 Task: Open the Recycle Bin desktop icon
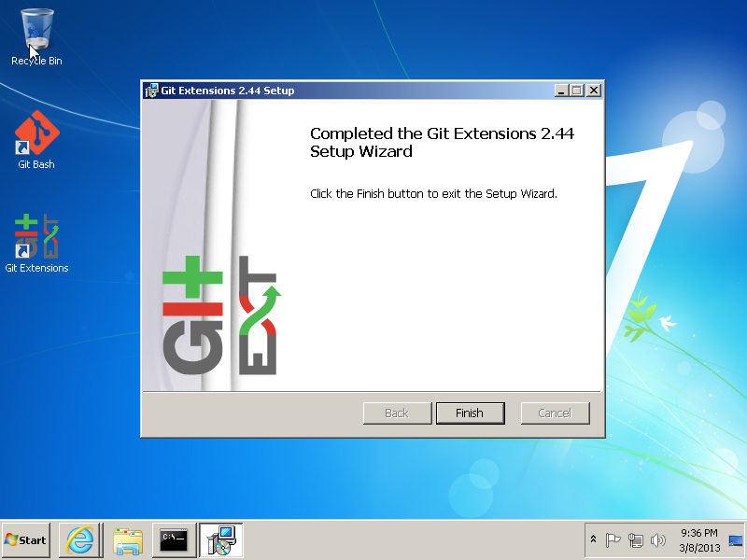36,37
